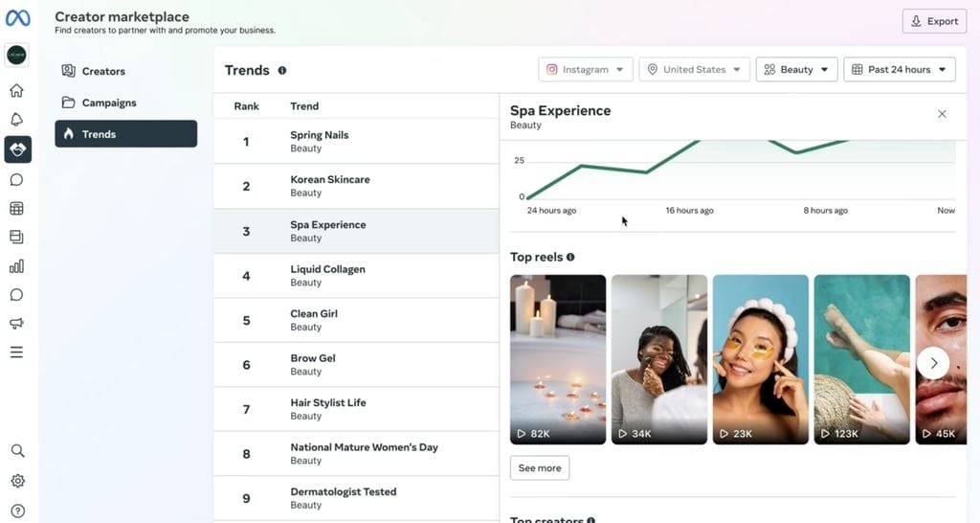980x523 pixels.
Task: Expand the Beauty category dropdown
Action: pos(797,69)
